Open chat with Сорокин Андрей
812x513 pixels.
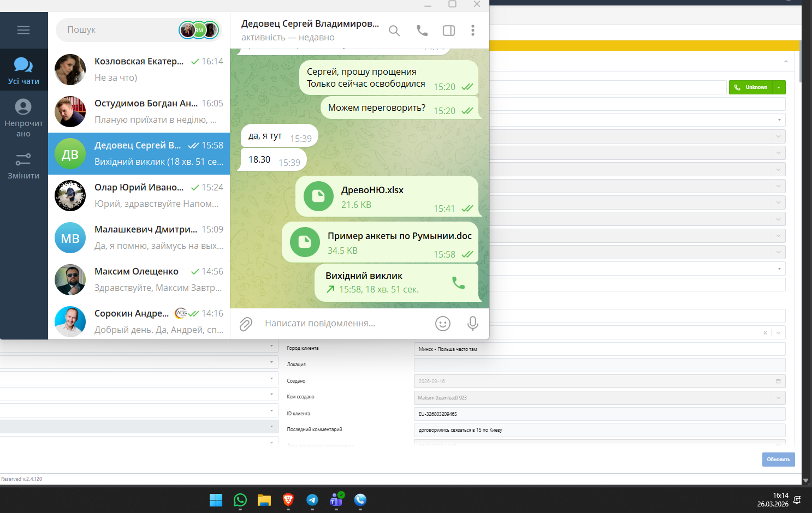pos(139,321)
